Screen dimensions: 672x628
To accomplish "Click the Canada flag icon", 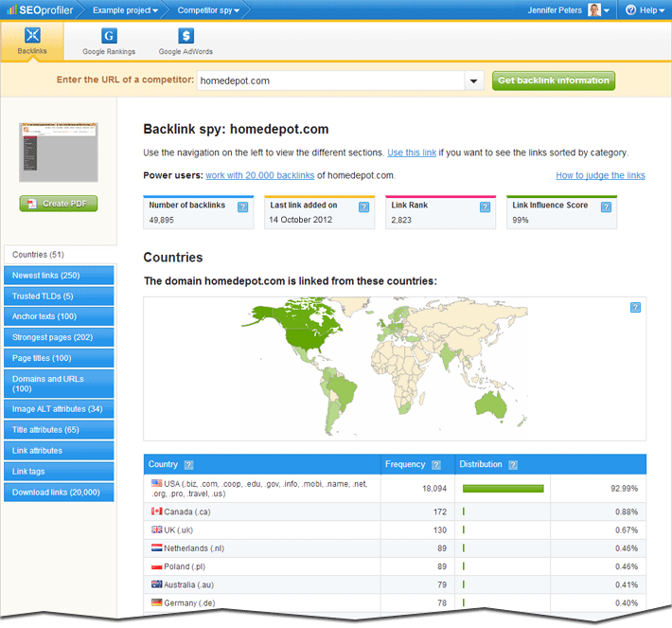I will point(156,511).
